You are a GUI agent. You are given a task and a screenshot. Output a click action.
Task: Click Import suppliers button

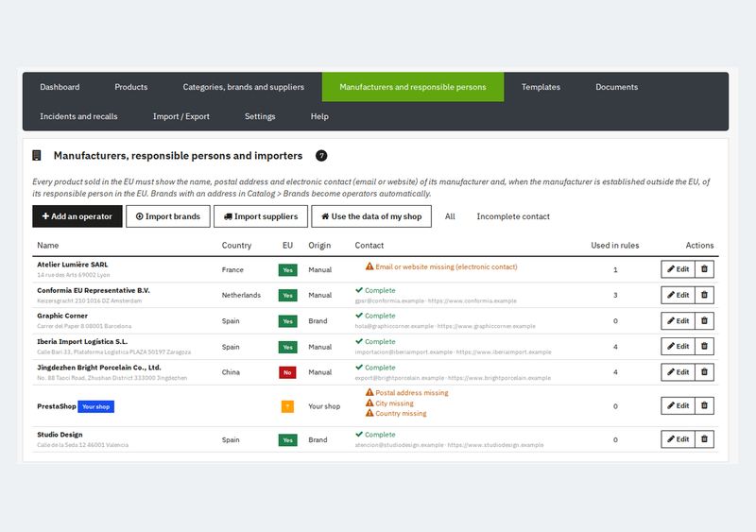click(261, 216)
